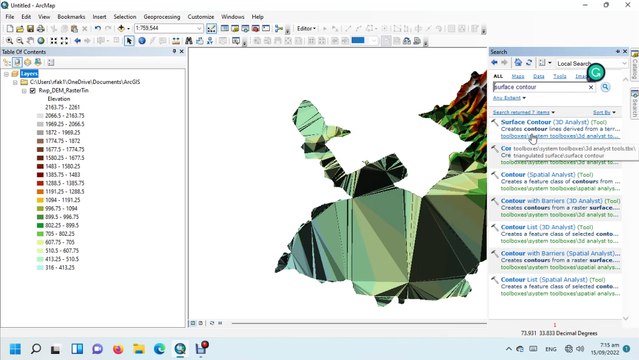
Task: List By Source in Table Of Contents
Action: 17,62
